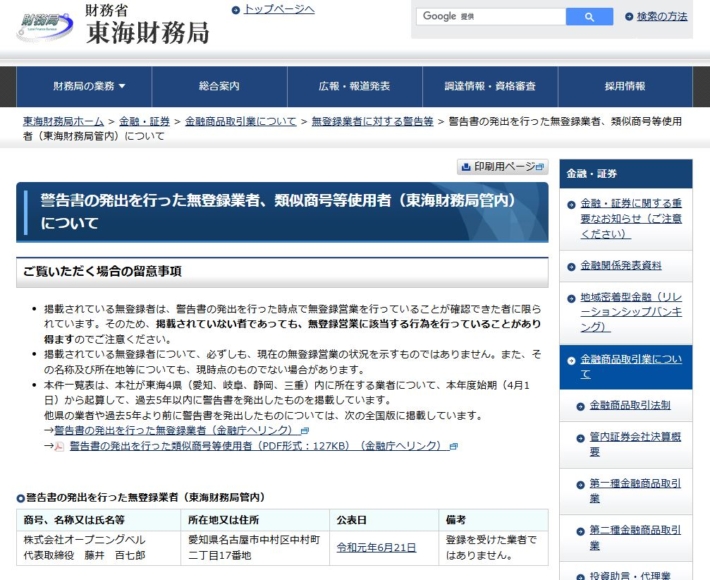Open sidebar 地域密着型金融 link

pyautogui.click(x=631, y=312)
